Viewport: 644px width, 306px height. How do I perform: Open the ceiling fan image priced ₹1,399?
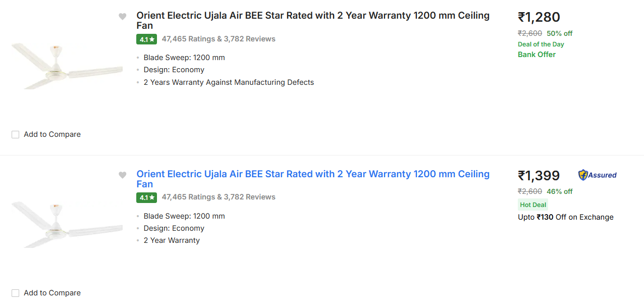(x=67, y=225)
